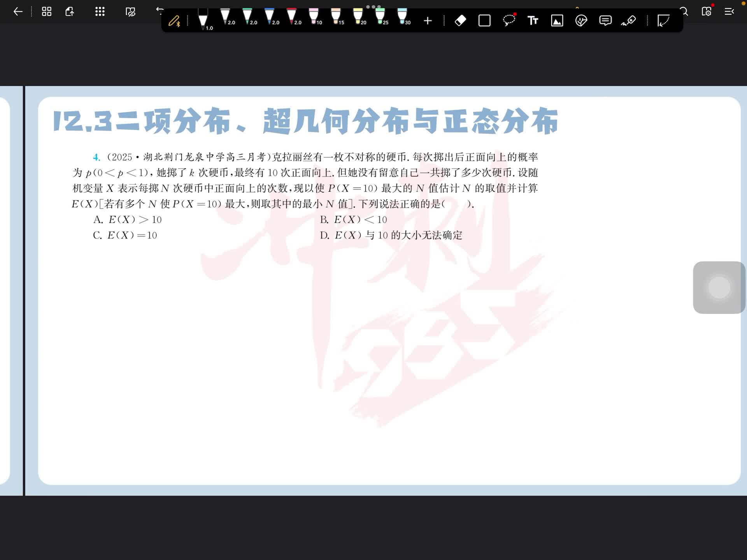Select the black 1.0 pen
Viewport: 747px width, 560px height.
pos(203,19)
